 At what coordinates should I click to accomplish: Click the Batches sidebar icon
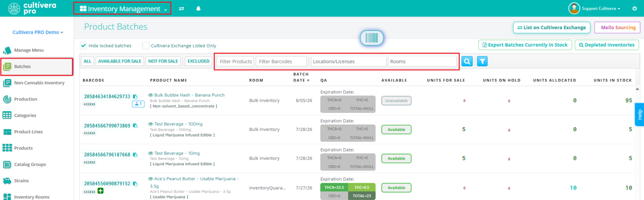(7, 67)
